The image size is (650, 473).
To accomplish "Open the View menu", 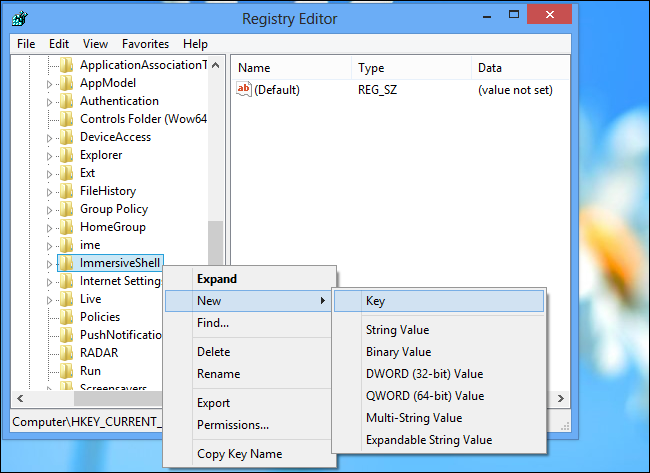I will 95,44.
